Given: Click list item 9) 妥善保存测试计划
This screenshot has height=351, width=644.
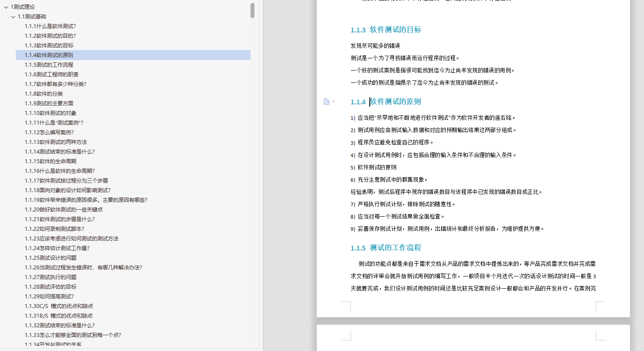Looking at the screenshot, I should 447,229.
